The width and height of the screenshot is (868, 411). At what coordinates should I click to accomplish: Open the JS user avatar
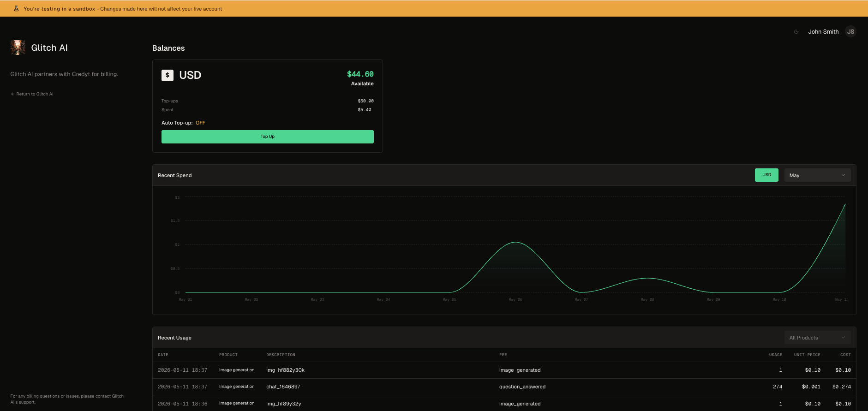[x=850, y=32]
